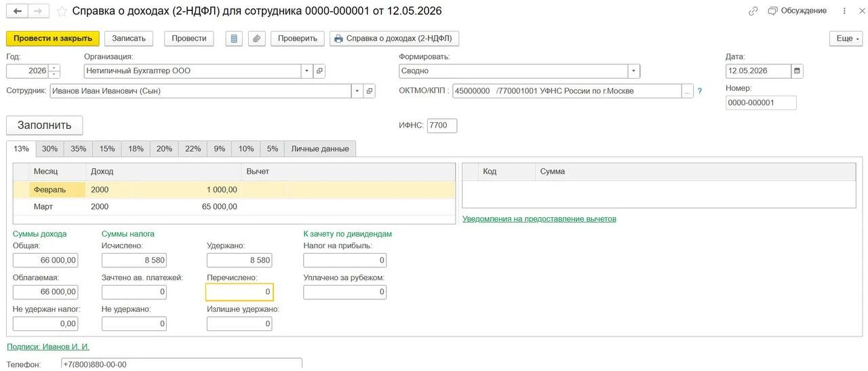Focus the Телефон phone number field
The width and height of the screenshot is (868, 371).
coord(182,364)
